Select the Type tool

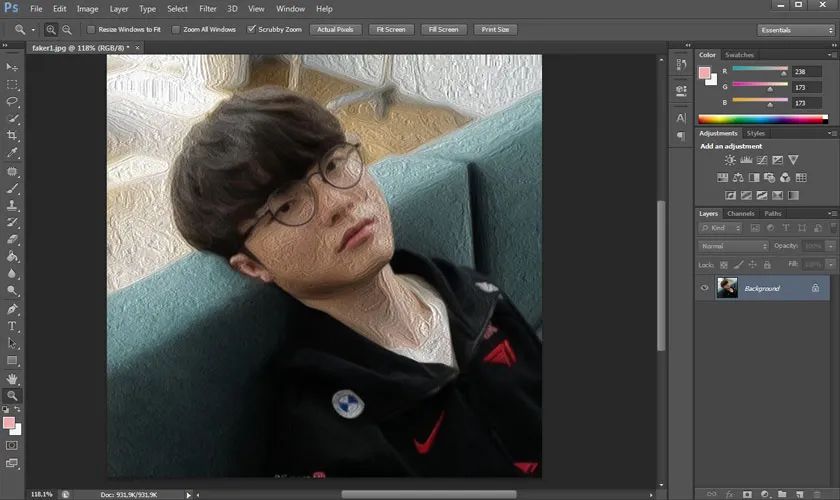(12, 325)
